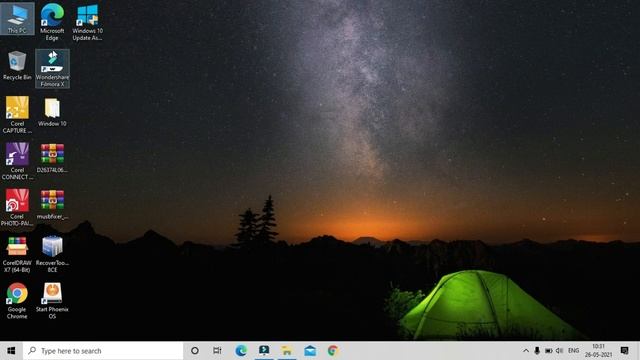Select the Google Chrome desktop shortcut
Screen dimensions: 640x360
tap(17, 301)
